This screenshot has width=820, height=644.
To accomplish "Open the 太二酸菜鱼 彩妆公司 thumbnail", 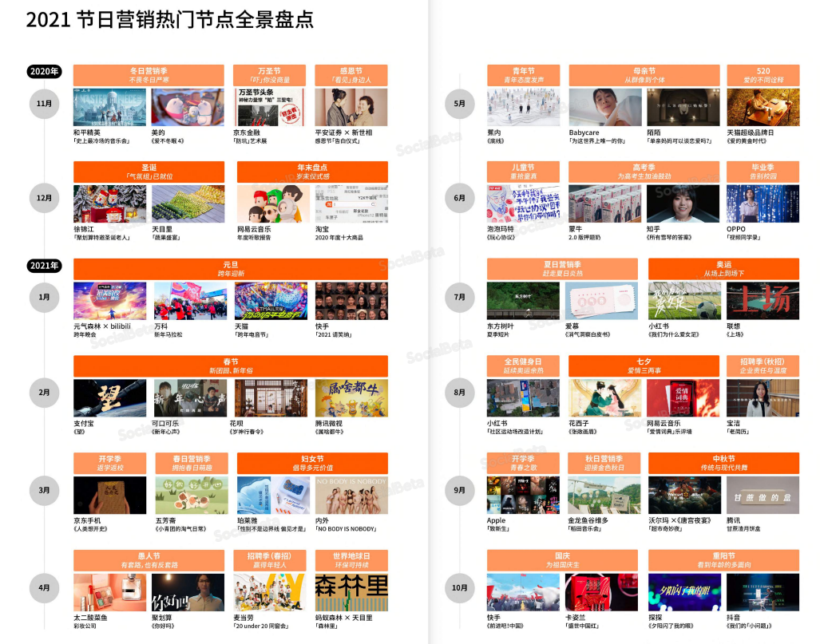I will tap(110, 593).
